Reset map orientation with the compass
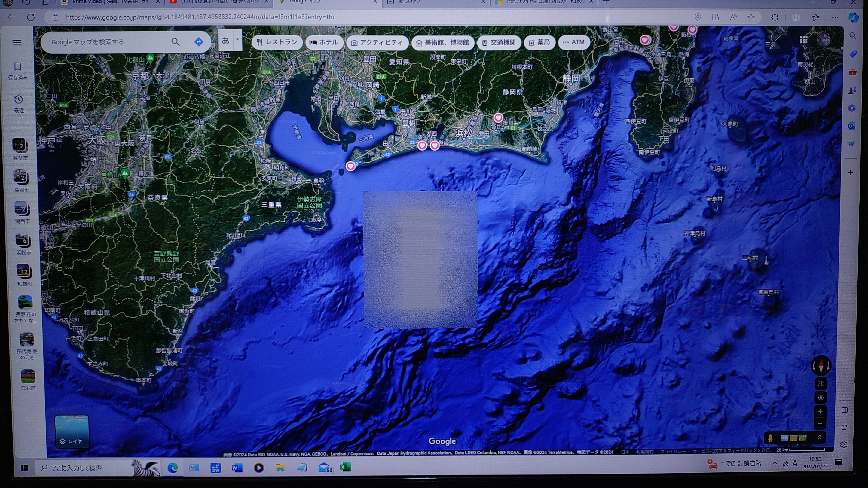Image resolution: width=868 pixels, height=488 pixels. point(821,365)
